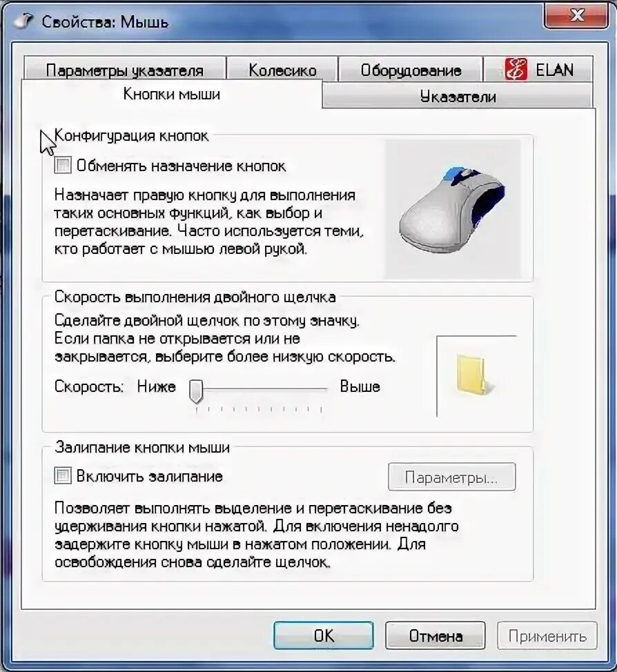Open the Параметры указателя tab
Viewport: 617px width, 672px height.
pyautogui.click(x=125, y=70)
